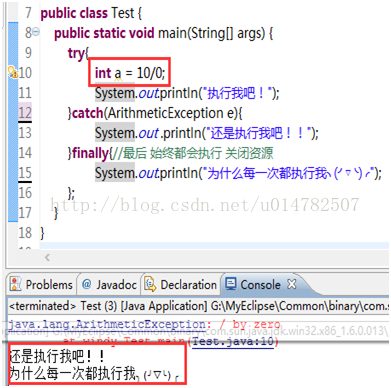Click the 'public class Test {' line
This screenshot has height=388, width=391.
91,13
